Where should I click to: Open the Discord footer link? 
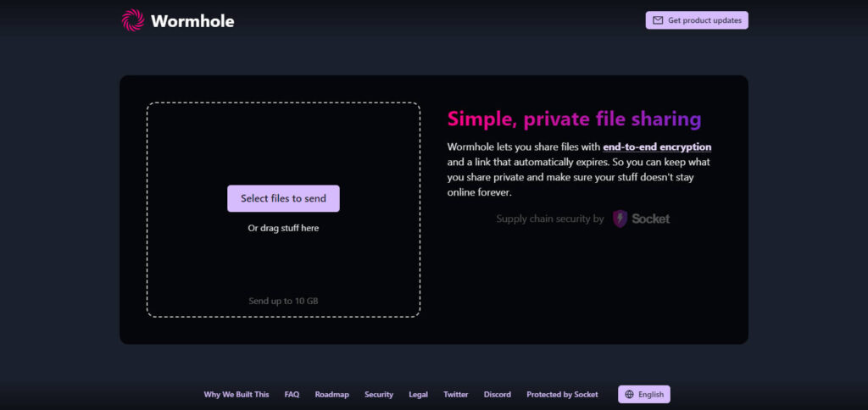point(497,395)
